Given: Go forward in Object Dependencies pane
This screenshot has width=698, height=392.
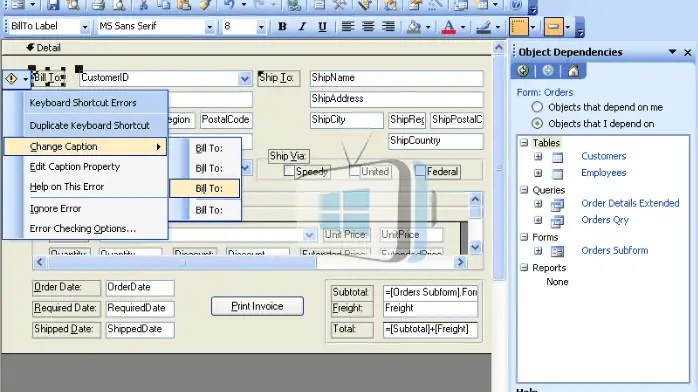Looking at the screenshot, I should tap(548, 71).
